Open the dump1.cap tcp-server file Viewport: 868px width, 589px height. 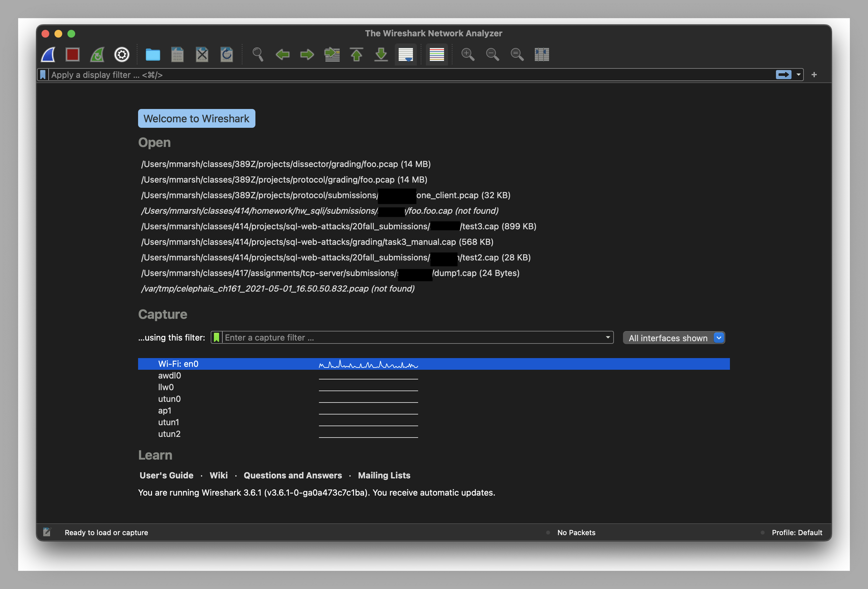(330, 273)
